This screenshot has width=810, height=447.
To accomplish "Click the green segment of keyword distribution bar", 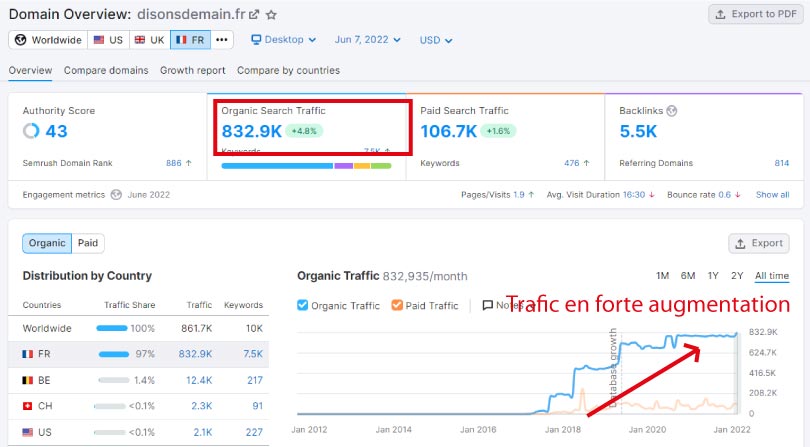I will pos(381,166).
